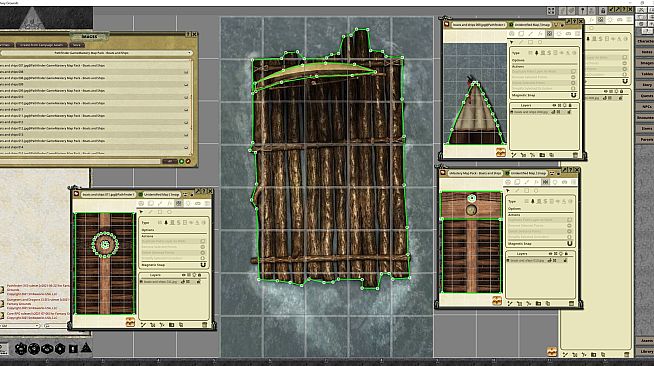This screenshot has height=366, width=654.
Task: Click the orange edit button in Images window
Action: coord(188,161)
